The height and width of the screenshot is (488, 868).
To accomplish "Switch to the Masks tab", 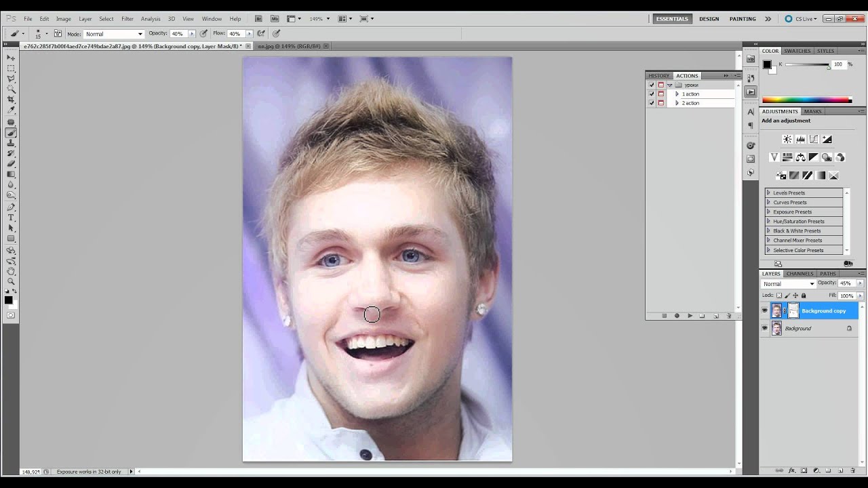I will point(812,111).
